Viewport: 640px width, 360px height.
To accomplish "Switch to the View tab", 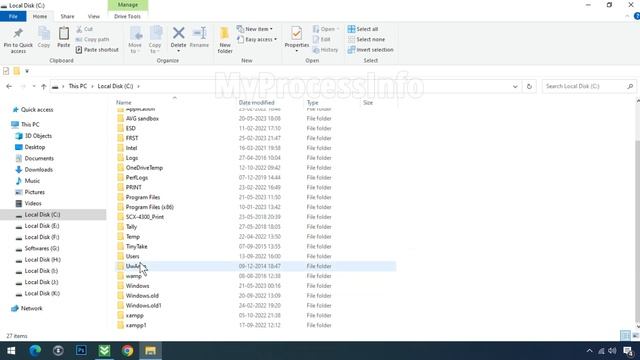I will coord(93,16).
